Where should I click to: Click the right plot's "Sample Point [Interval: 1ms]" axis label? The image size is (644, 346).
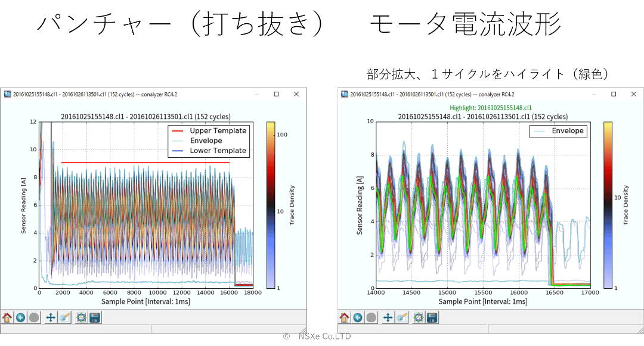pyautogui.click(x=483, y=302)
